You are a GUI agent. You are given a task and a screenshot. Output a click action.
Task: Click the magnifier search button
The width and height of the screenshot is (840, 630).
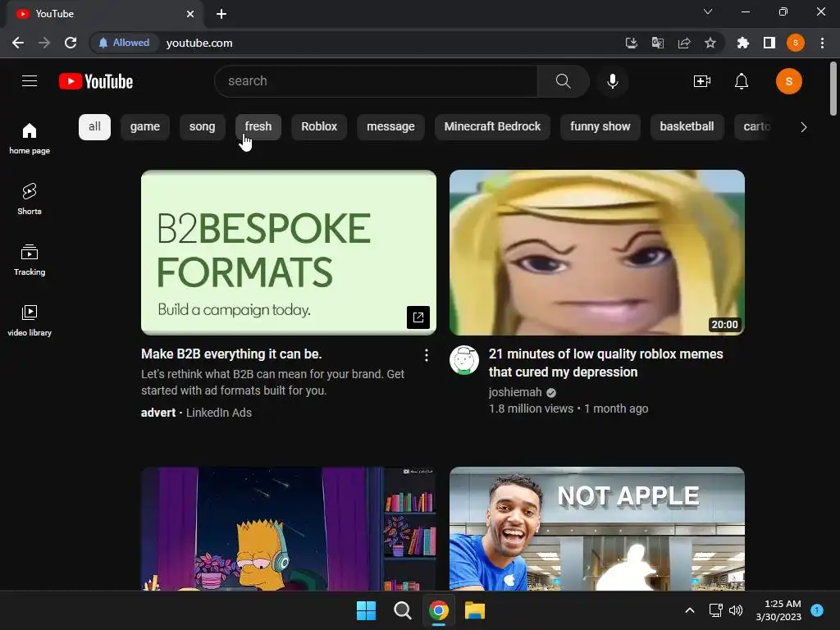[x=563, y=81]
